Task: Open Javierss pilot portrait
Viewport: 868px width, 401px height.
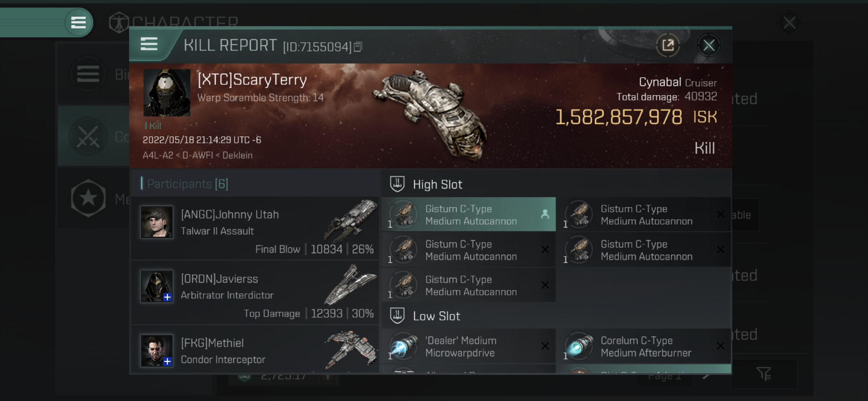Action: coord(157,286)
